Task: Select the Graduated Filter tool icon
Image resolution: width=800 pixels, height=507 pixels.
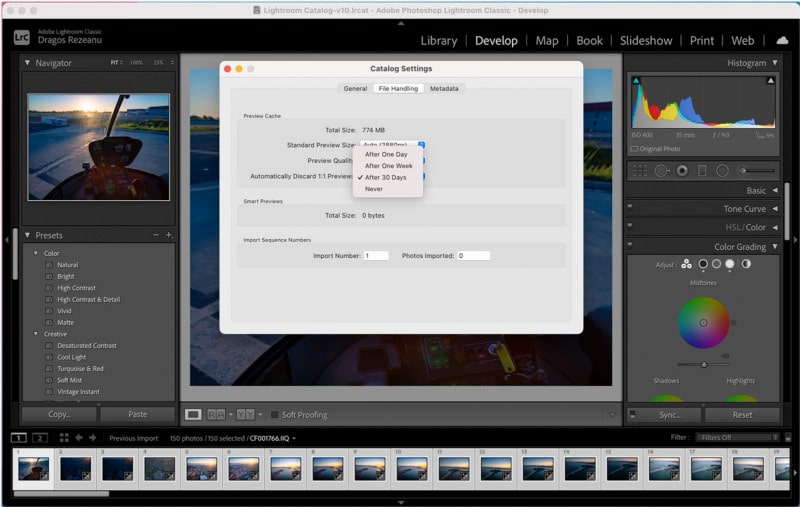Action: (x=702, y=171)
